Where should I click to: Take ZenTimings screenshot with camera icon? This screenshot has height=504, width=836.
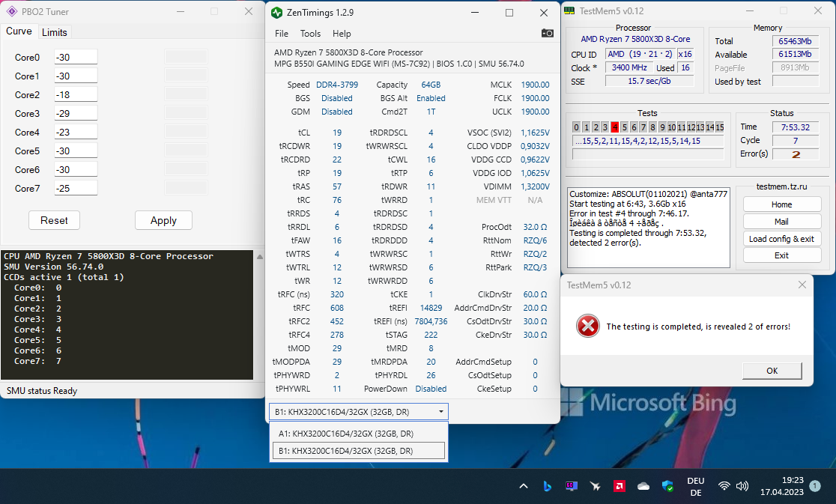coord(547,33)
